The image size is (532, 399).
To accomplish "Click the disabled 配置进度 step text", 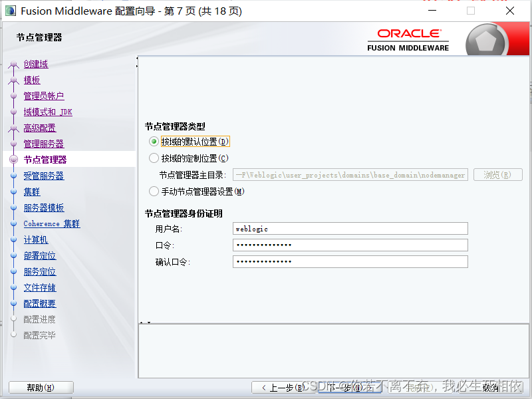I will pos(39,319).
